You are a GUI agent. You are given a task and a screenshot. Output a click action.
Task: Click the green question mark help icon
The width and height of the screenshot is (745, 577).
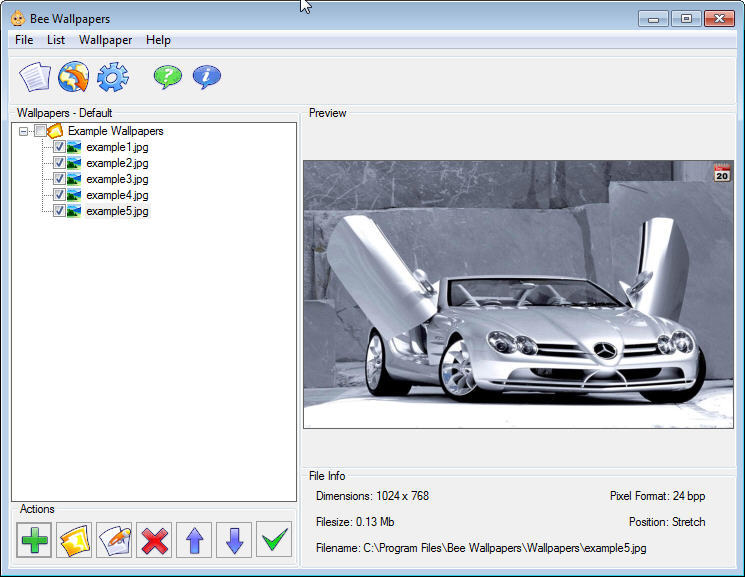(167, 77)
